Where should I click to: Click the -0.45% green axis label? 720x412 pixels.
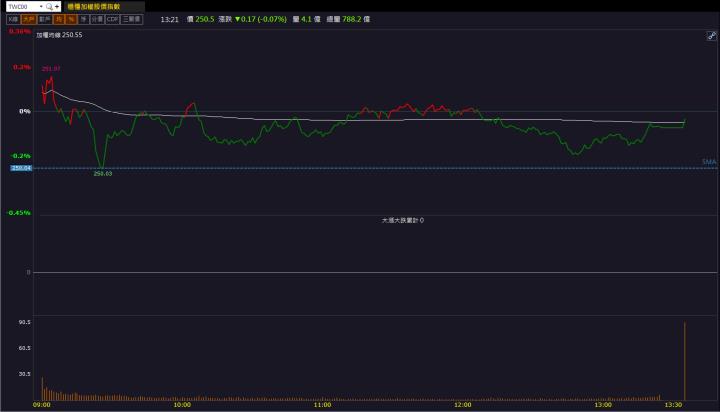coord(19,213)
